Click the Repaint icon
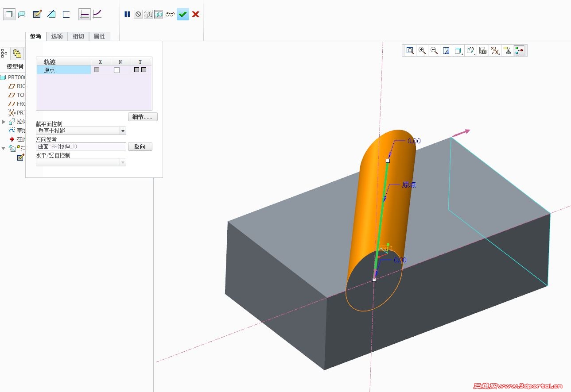 click(446, 50)
